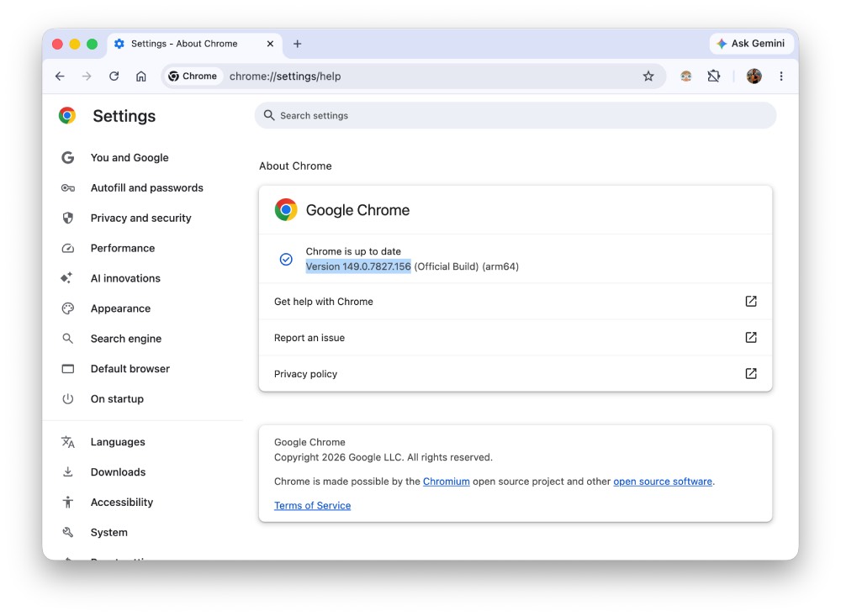Click external-link icon for Get help

pyautogui.click(x=751, y=302)
